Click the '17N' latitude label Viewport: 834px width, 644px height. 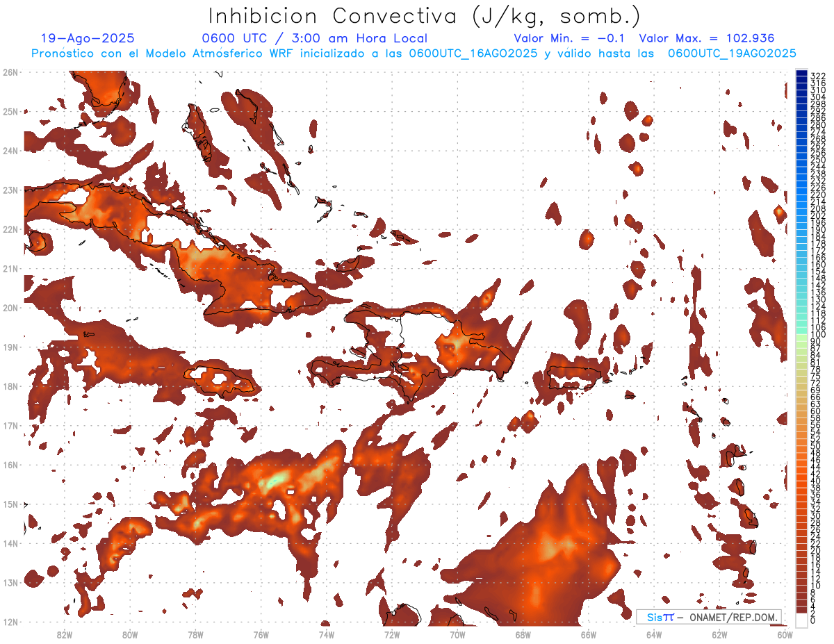coord(10,425)
